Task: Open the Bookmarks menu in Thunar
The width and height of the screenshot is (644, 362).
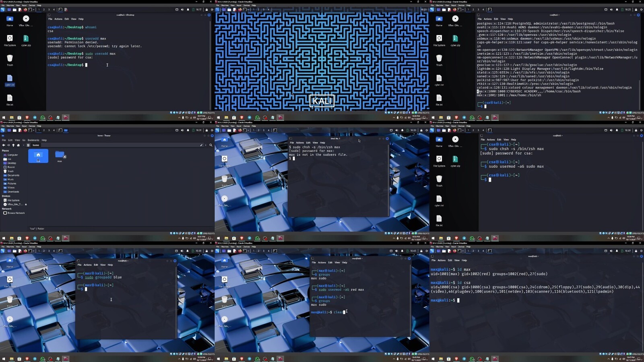Action: tap(33, 140)
